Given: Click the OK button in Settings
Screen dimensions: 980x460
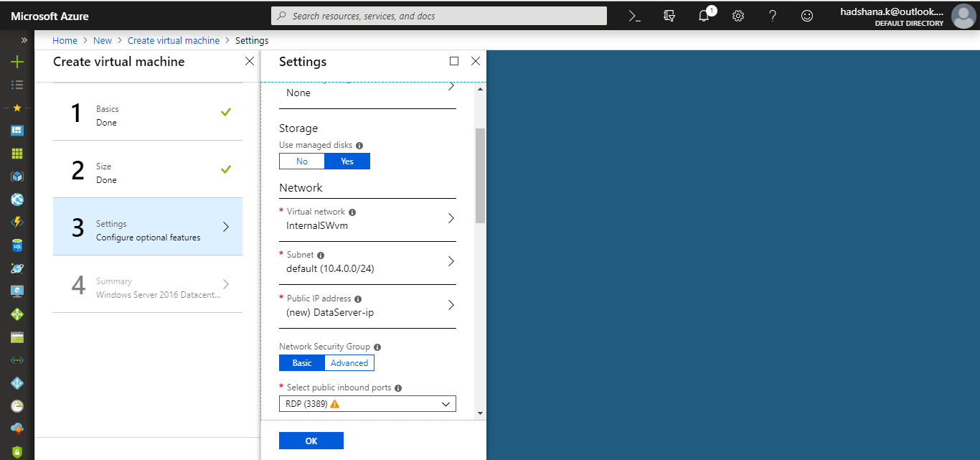Looking at the screenshot, I should point(311,441).
